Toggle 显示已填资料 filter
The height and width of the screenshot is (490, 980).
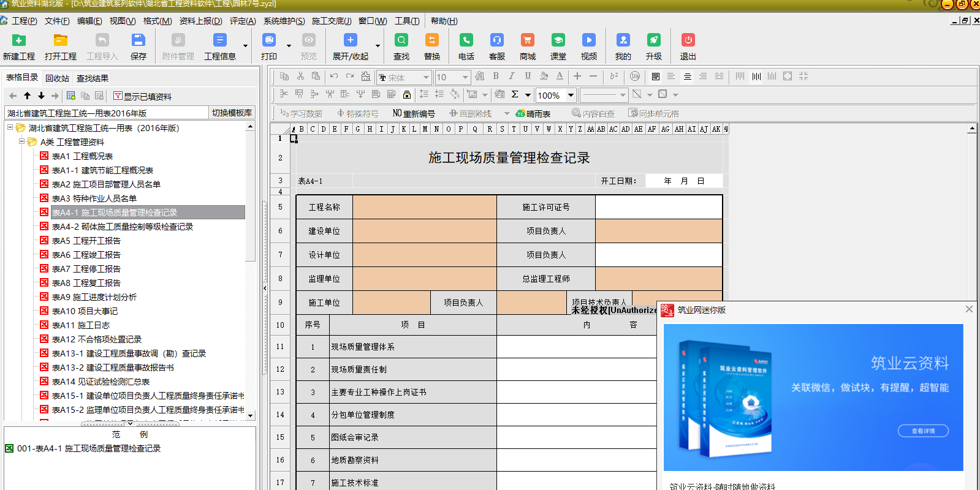click(x=142, y=96)
